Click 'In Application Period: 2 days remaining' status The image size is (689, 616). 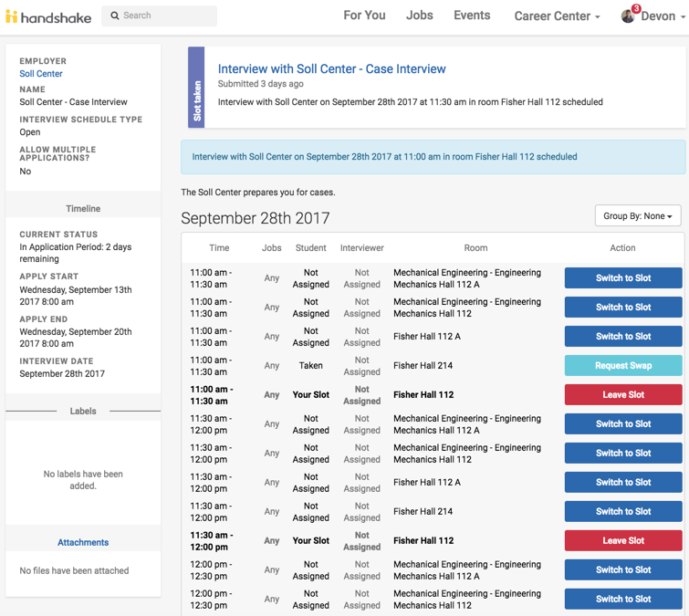click(x=76, y=253)
